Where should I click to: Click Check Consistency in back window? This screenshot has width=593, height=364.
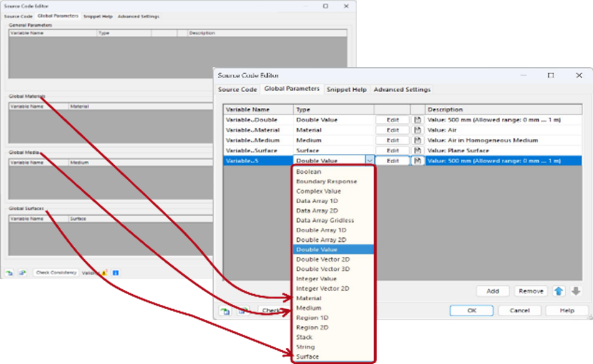pyautogui.click(x=56, y=272)
